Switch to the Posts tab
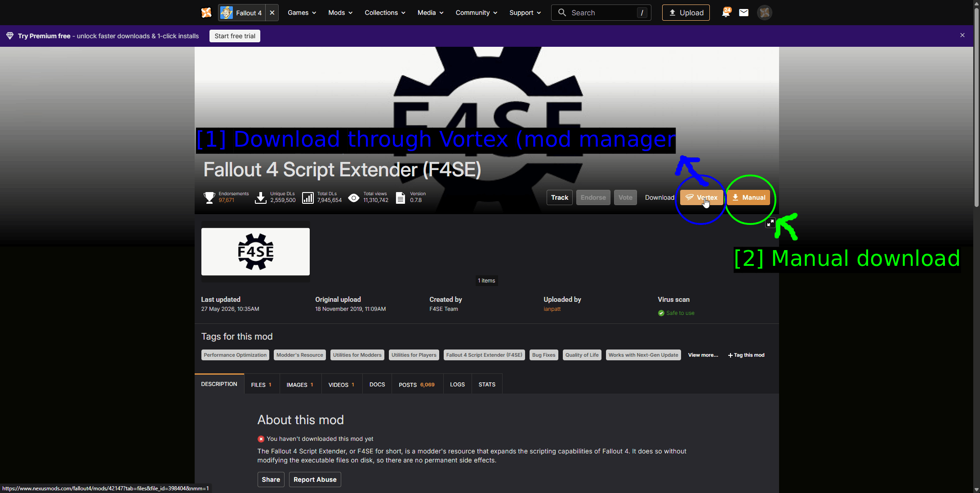 pos(417,385)
